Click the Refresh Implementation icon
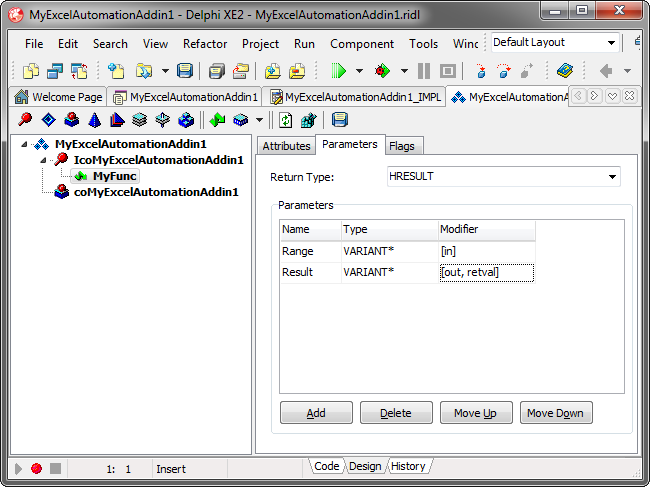The height and width of the screenshot is (487, 650). (x=285, y=121)
